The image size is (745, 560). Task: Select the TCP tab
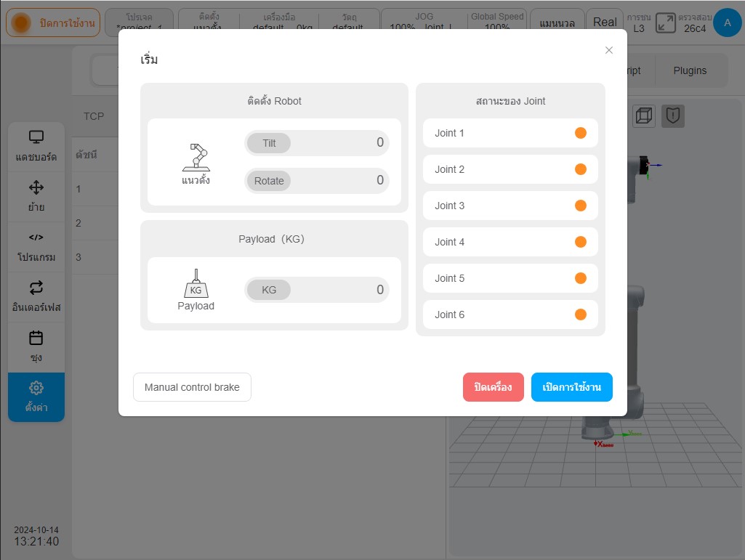94,116
